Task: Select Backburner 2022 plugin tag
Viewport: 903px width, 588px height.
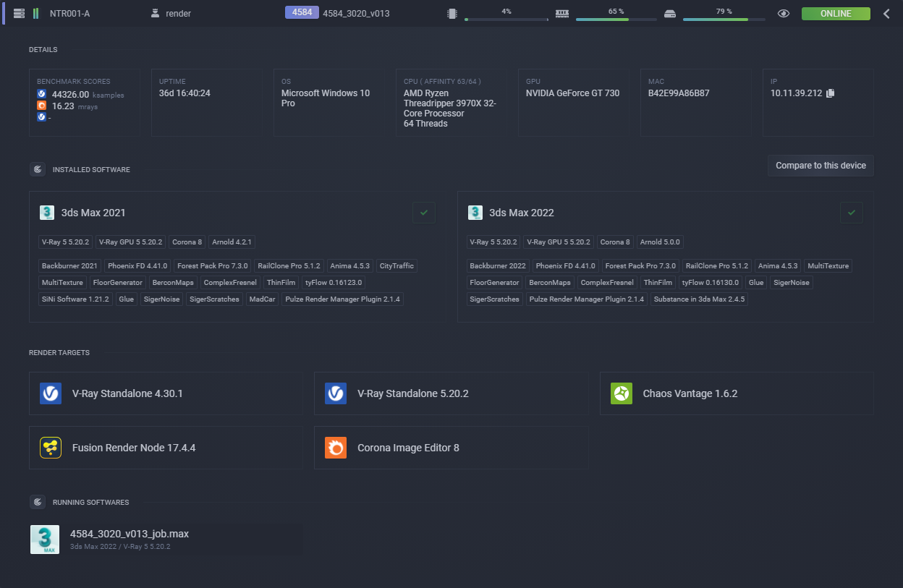Action: click(x=498, y=266)
